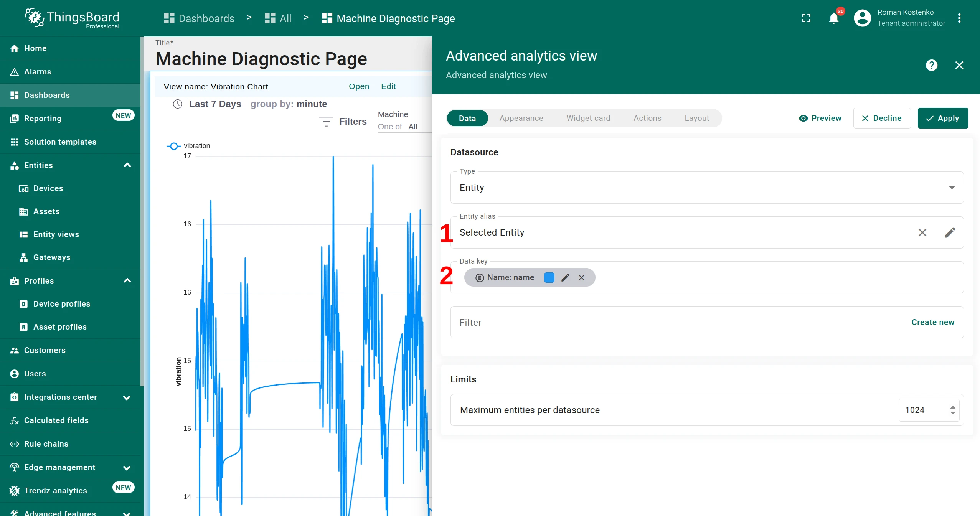980x516 pixels.
Task: Switch to the Layout tab
Action: point(697,118)
